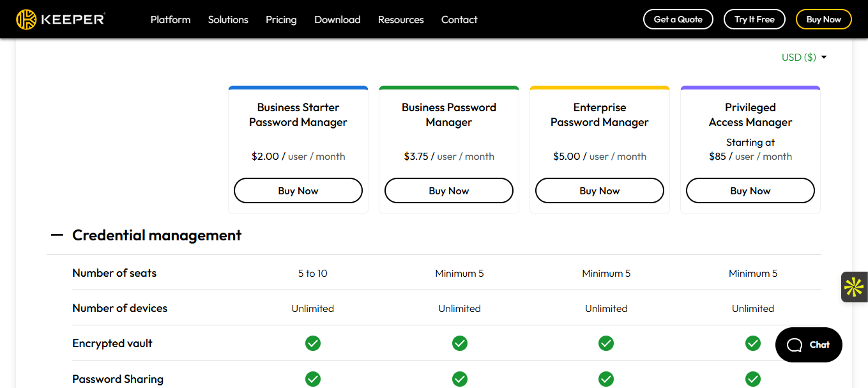This screenshot has height=388, width=868.
Task: Collapse the Credential management section
Action: click(x=57, y=235)
